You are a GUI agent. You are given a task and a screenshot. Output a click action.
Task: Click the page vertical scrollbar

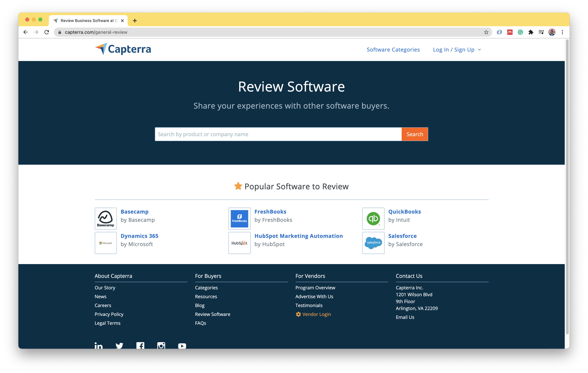point(567,187)
